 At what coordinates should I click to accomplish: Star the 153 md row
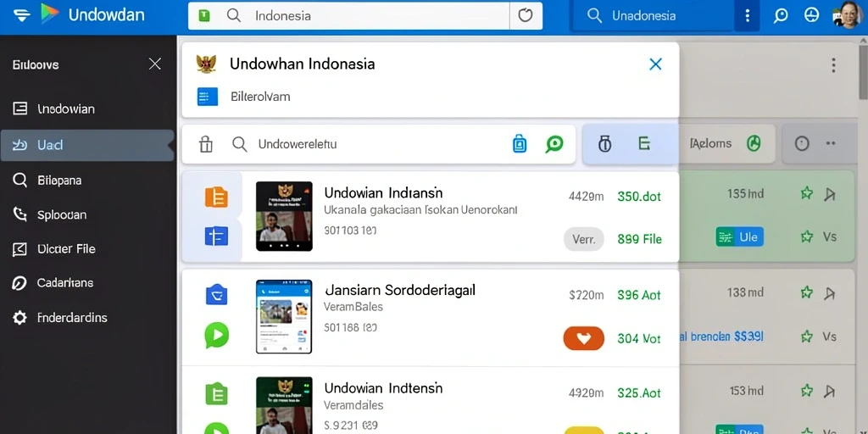(807, 391)
